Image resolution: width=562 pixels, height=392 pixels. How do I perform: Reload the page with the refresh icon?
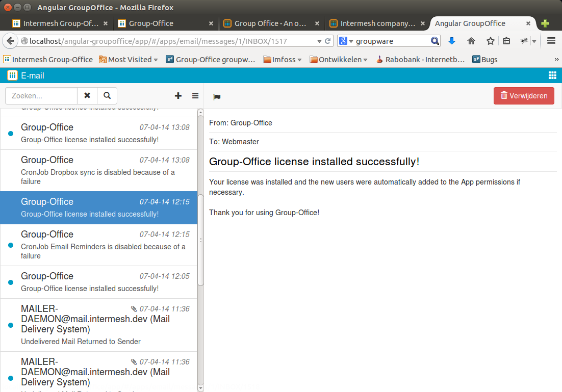327,41
